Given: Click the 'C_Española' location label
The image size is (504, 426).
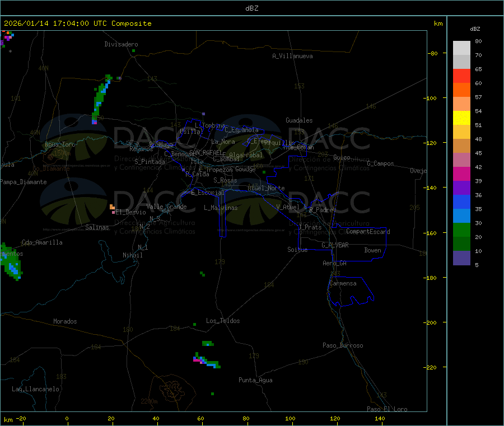Looking at the screenshot, I should 241,130.
